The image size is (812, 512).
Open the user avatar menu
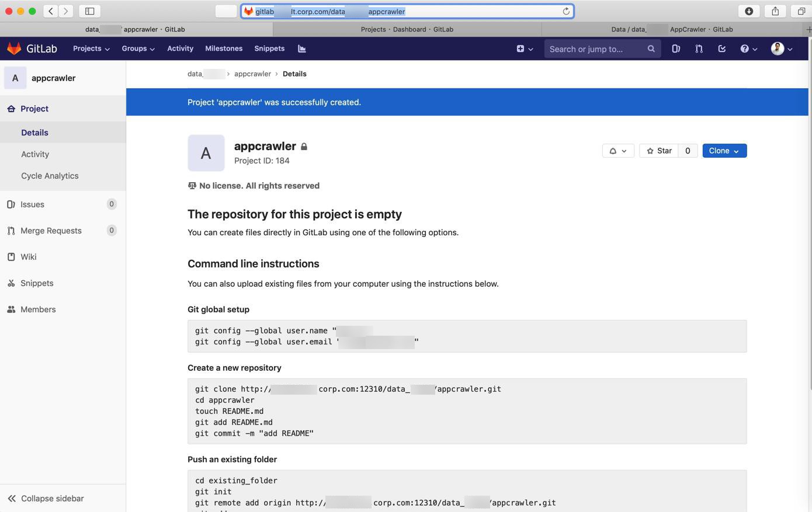[x=782, y=49]
